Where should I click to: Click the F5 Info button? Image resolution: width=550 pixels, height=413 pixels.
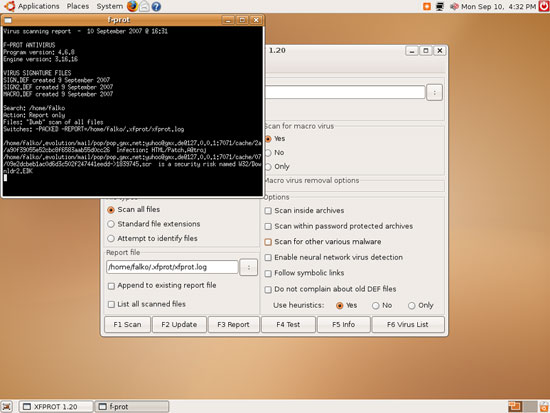[343, 325]
